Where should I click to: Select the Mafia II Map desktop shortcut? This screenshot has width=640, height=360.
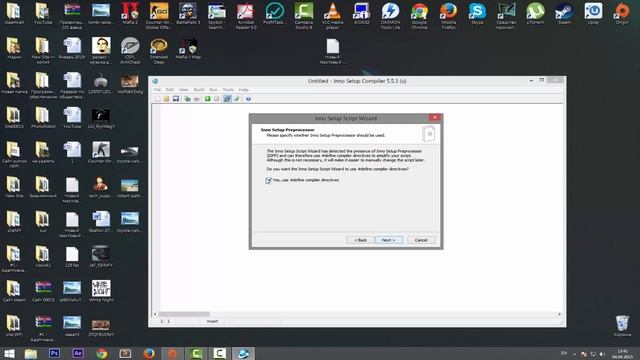pos(188,49)
